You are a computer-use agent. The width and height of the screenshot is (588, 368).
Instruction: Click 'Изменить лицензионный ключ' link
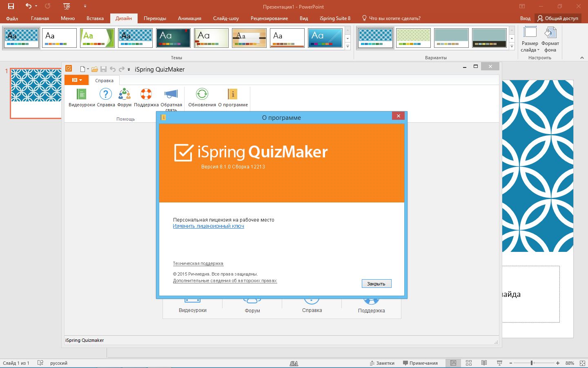coord(208,226)
